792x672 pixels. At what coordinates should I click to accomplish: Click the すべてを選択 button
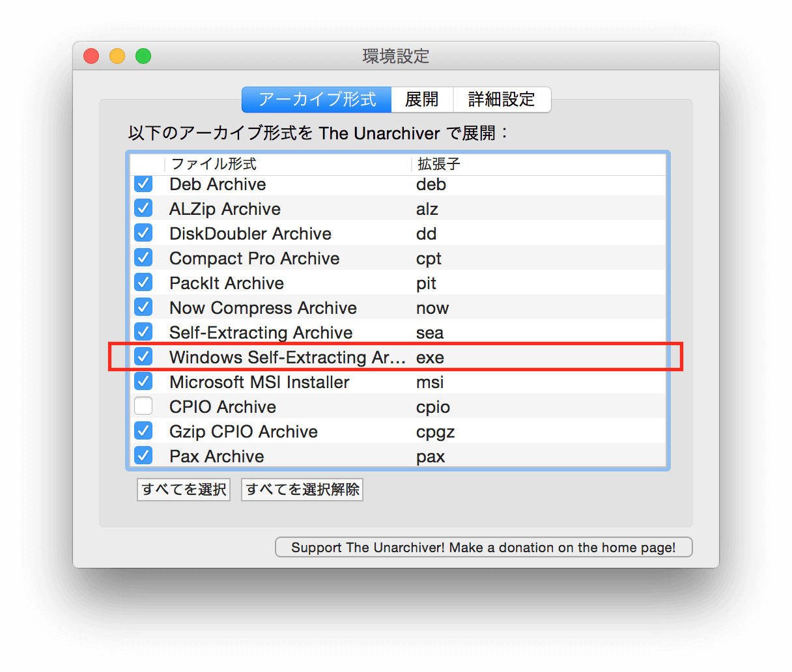[184, 490]
